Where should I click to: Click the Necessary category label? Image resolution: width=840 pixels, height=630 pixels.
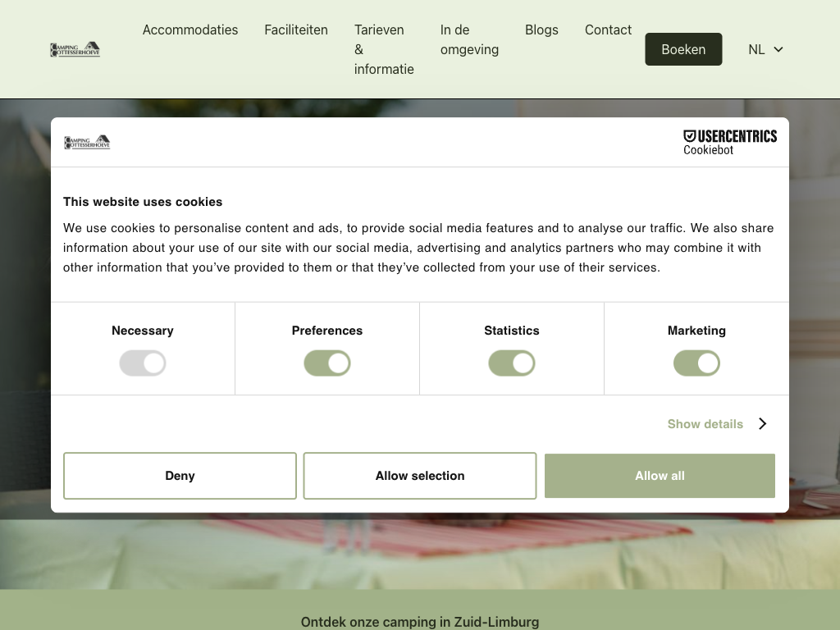tap(143, 331)
